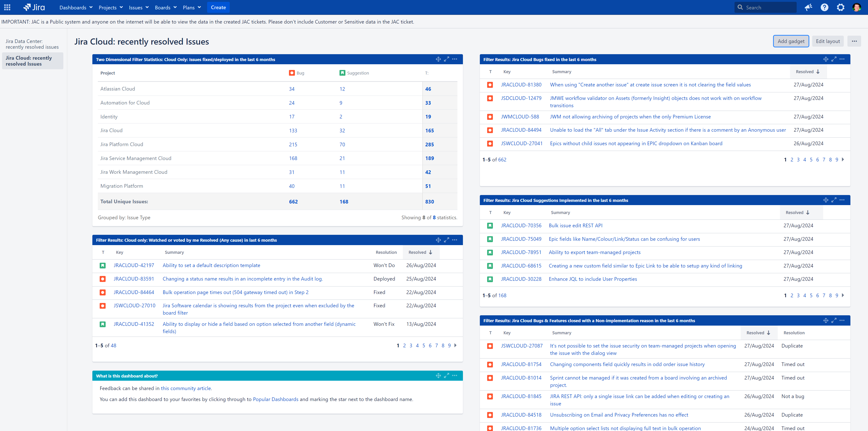Image resolution: width=868 pixels, height=431 pixels.
Task: Go to page 9 in Suggestions Implemented gadget
Action: tap(837, 296)
